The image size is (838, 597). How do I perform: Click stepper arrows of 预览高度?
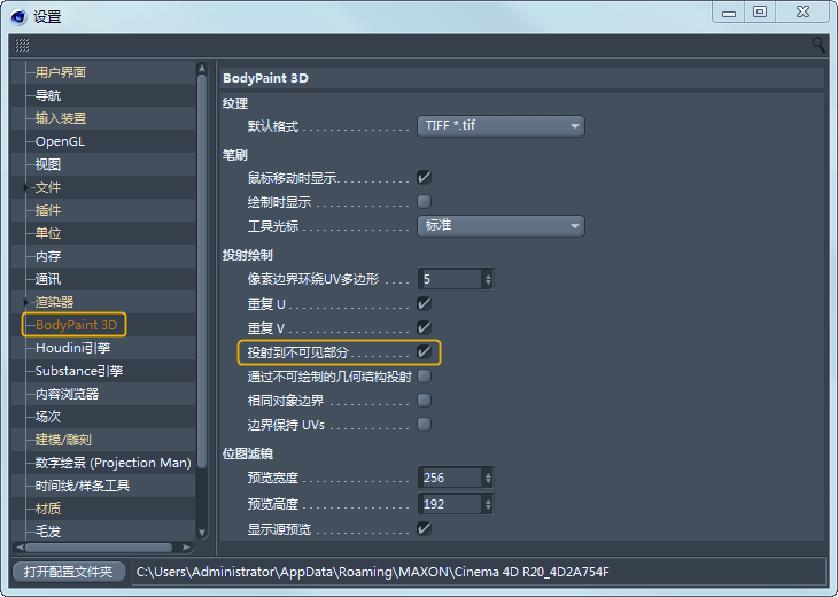[487, 504]
